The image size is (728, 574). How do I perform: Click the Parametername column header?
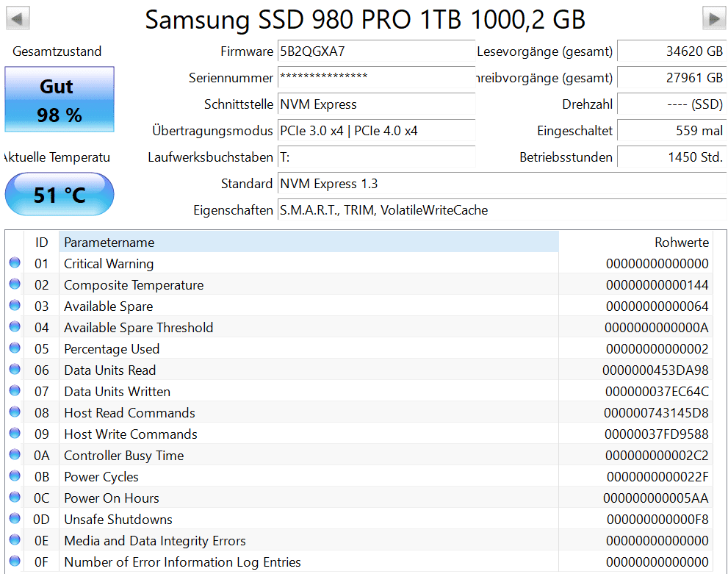click(309, 243)
